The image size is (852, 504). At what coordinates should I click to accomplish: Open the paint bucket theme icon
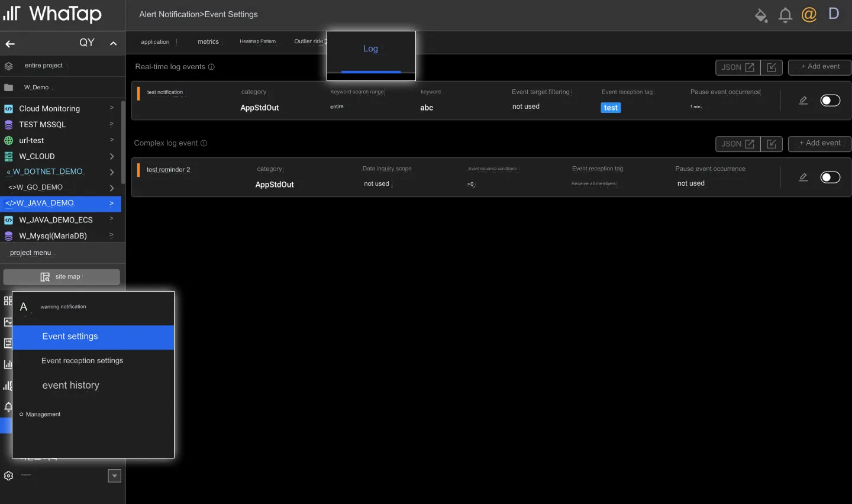tap(761, 15)
